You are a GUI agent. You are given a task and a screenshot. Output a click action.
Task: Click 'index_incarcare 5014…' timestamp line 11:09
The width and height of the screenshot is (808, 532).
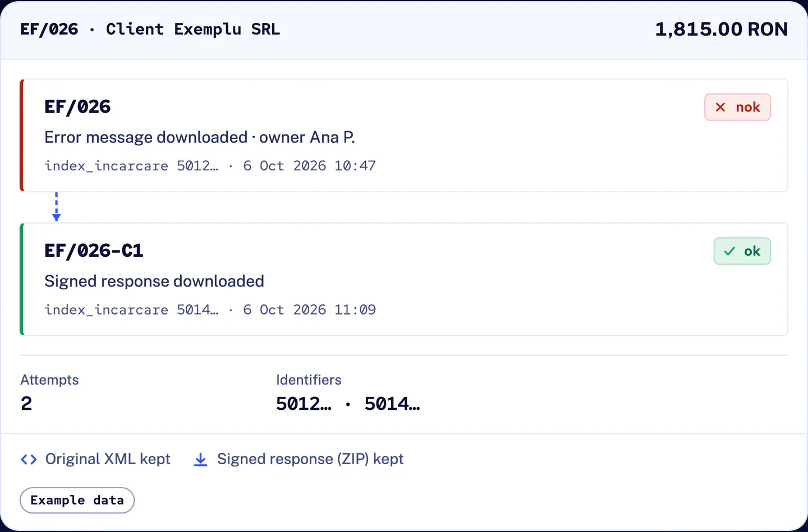[x=210, y=310]
